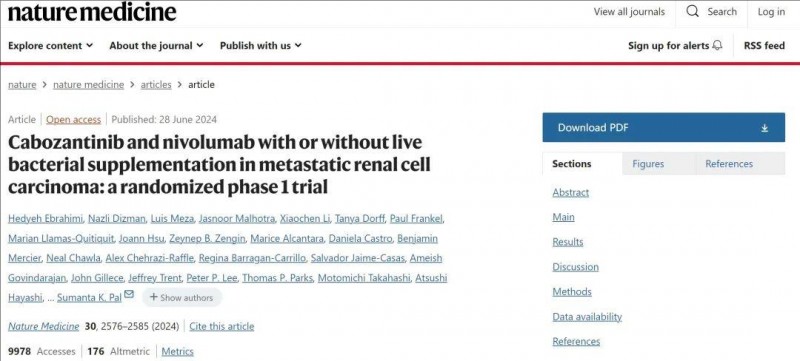Image resolution: width=800 pixels, height=361 pixels.
Task: Click the plus icon in Show authors
Action: pyautogui.click(x=153, y=297)
